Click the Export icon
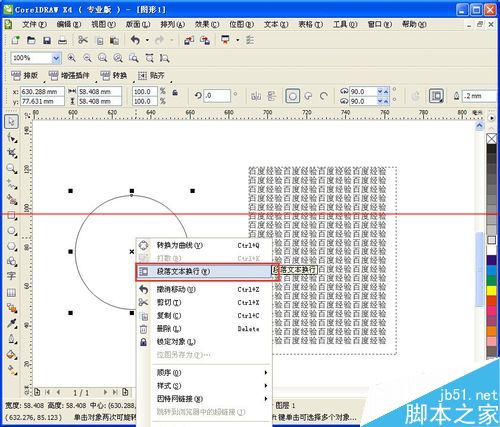The image size is (500, 427). [x=205, y=40]
